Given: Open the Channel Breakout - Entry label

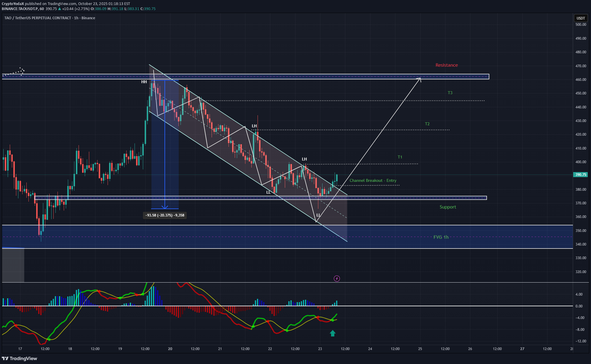Looking at the screenshot, I should click(373, 180).
